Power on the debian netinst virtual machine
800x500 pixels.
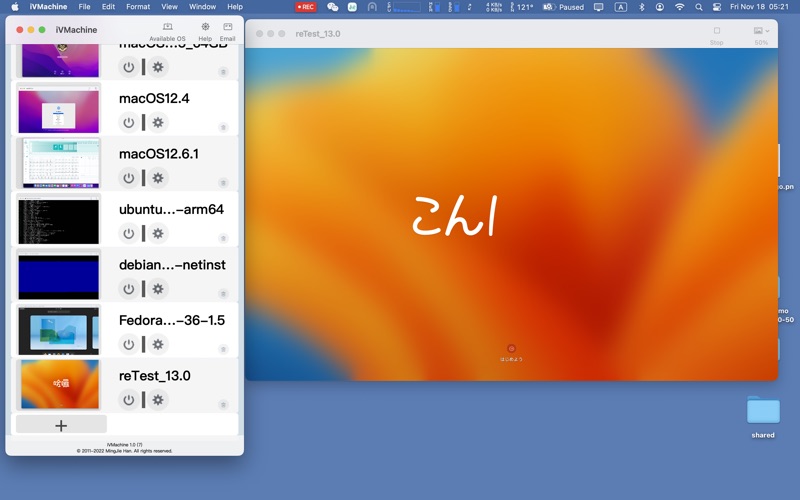(129, 289)
